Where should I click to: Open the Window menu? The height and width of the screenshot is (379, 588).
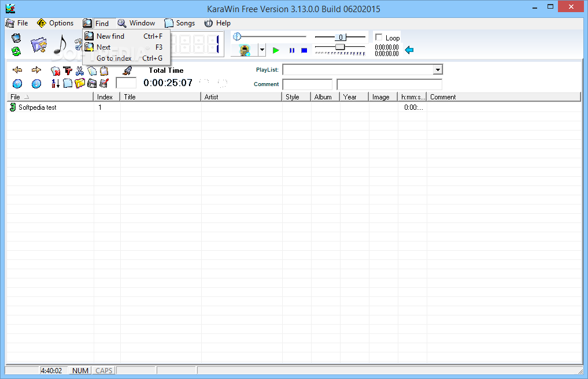[136, 23]
